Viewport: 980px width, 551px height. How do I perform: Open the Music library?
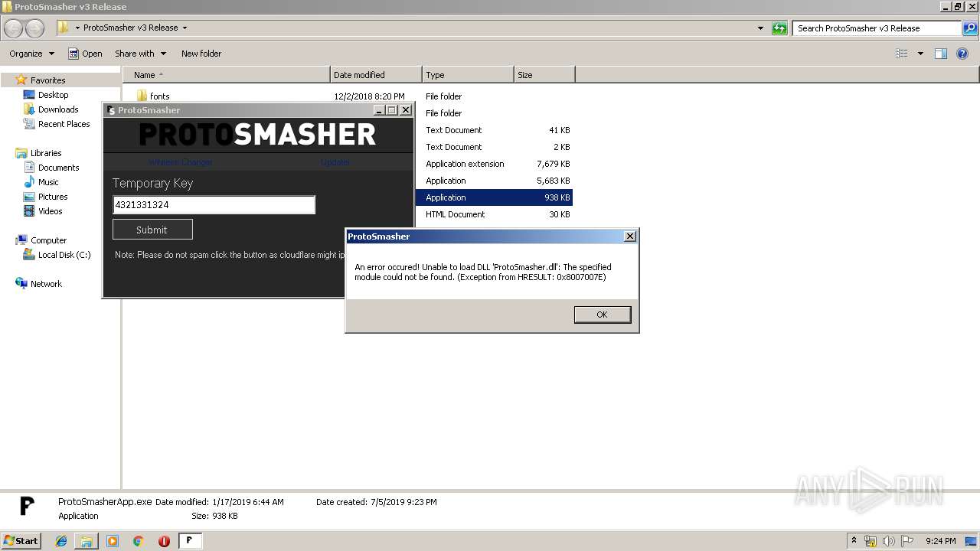pos(48,182)
